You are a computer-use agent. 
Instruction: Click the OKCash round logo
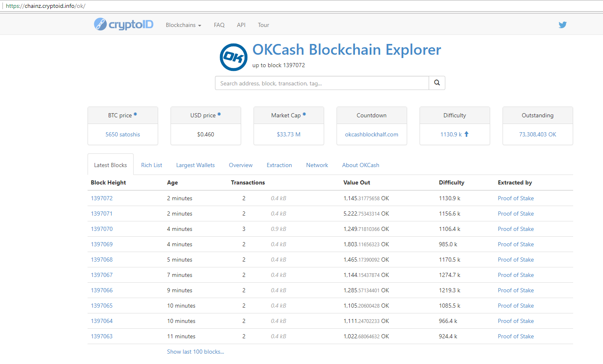(234, 57)
